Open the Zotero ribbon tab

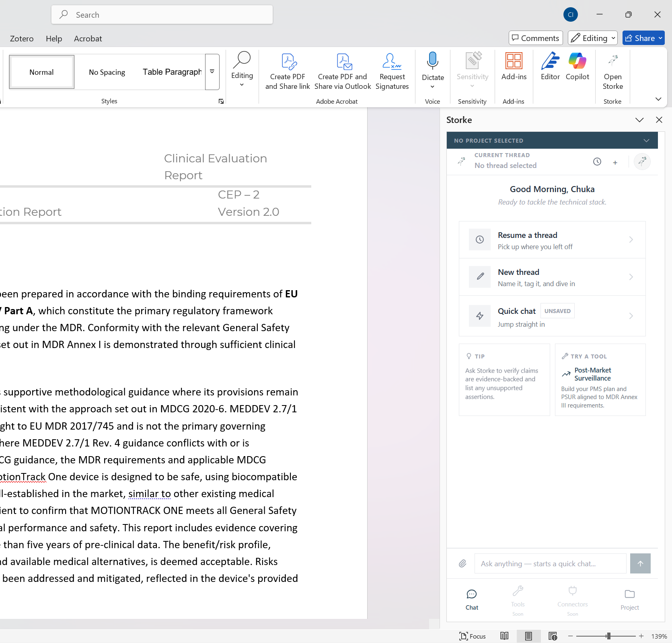[22, 39]
